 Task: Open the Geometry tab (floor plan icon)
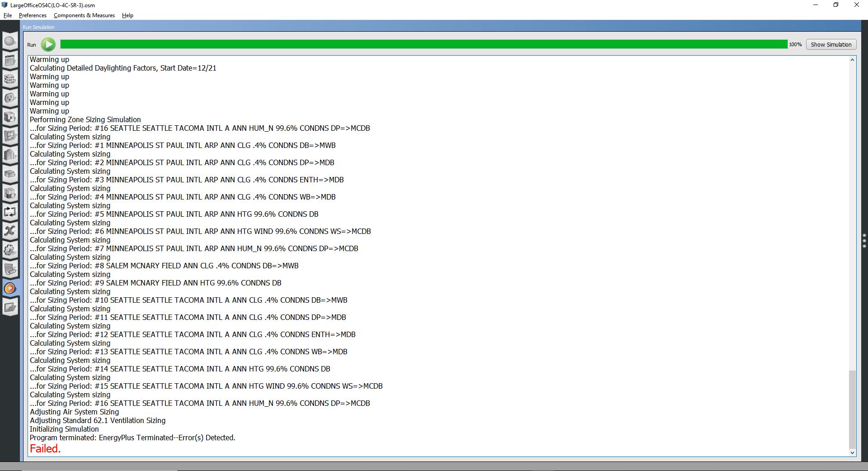[x=10, y=136]
